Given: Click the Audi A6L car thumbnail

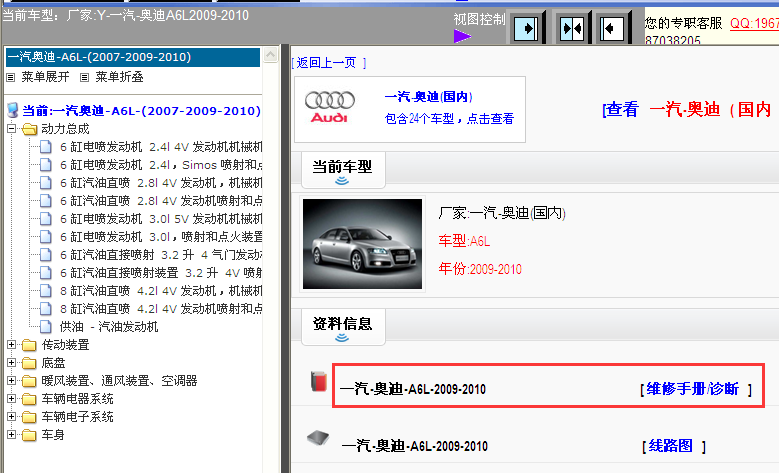Looking at the screenshot, I should 363,244.
